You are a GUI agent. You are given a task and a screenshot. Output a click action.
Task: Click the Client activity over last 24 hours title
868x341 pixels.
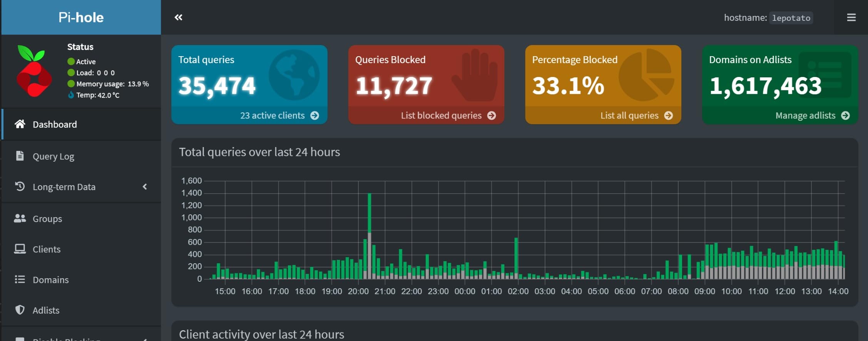coord(261,334)
